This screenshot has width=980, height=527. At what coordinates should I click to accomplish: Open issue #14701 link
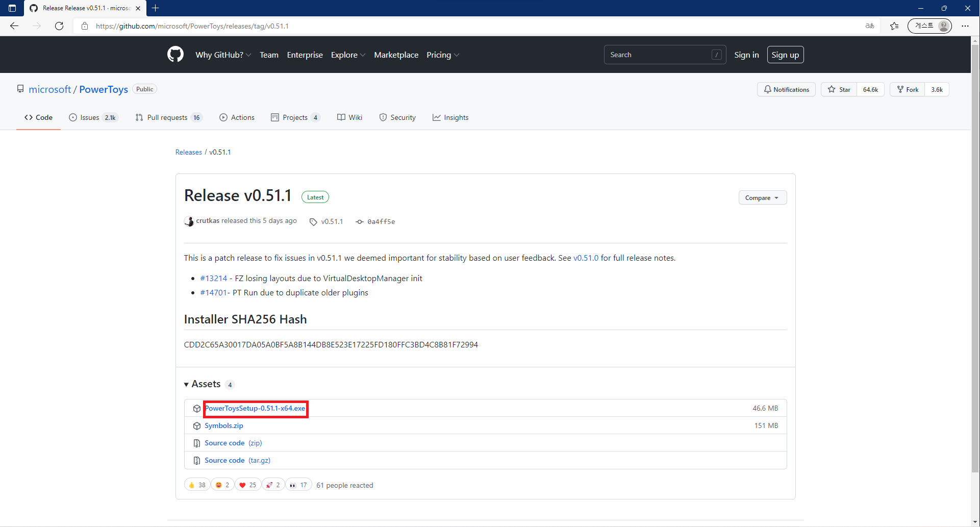point(213,293)
